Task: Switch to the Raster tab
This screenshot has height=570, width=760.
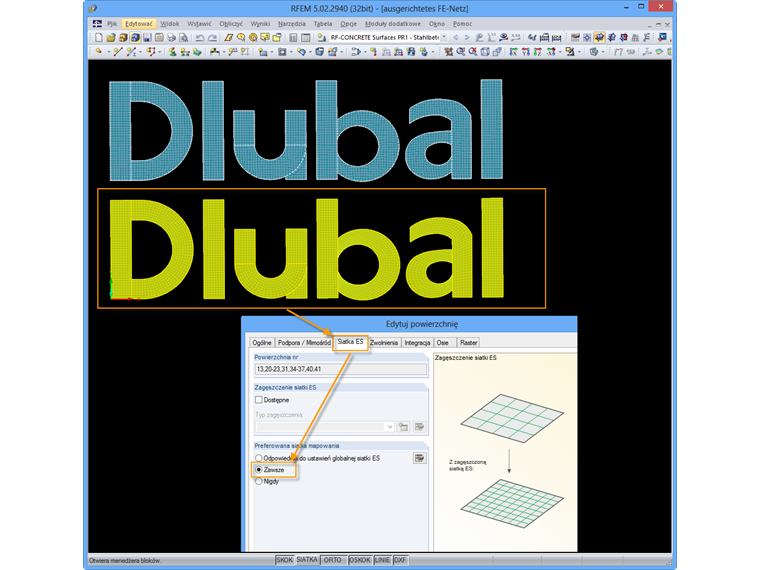Action: tap(469, 342)
